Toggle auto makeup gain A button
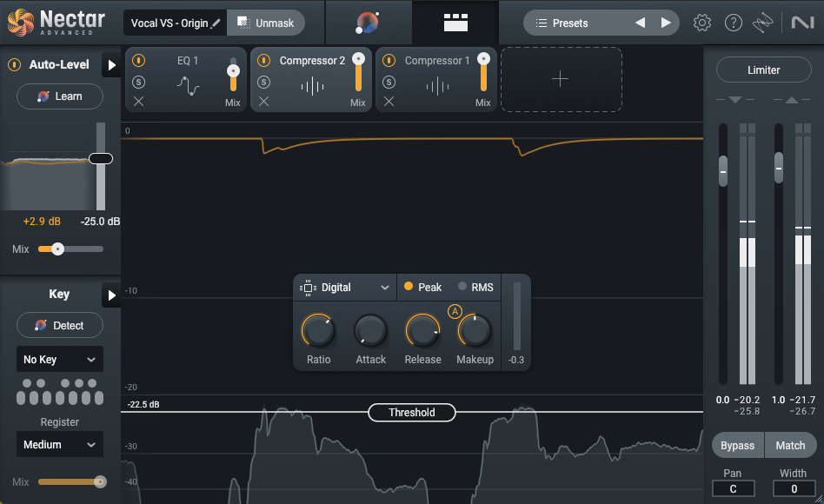 (455, 311)
